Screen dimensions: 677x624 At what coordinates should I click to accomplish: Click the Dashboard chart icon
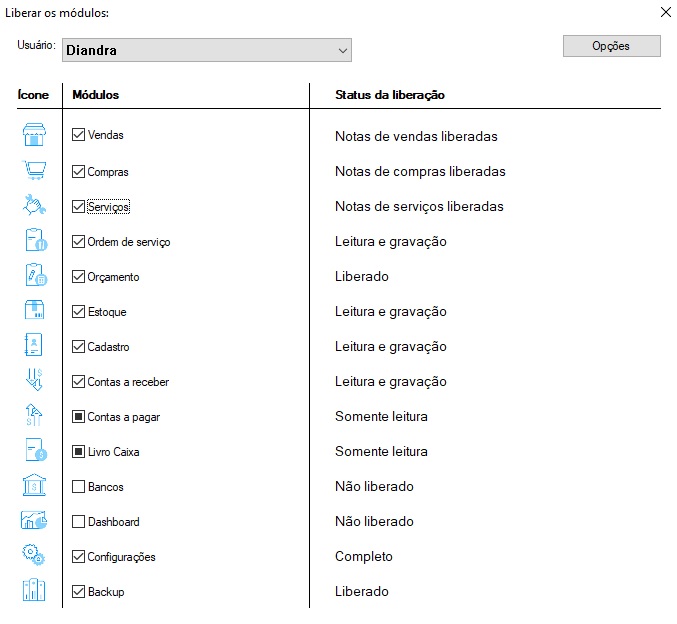pyautogui.click(x=35, y=521)
